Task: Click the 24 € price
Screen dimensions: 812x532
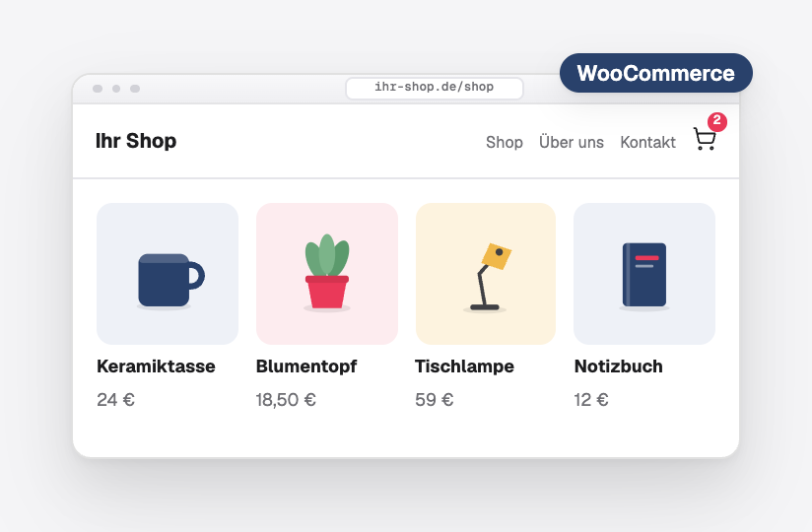Action: (x=115, y=400)
